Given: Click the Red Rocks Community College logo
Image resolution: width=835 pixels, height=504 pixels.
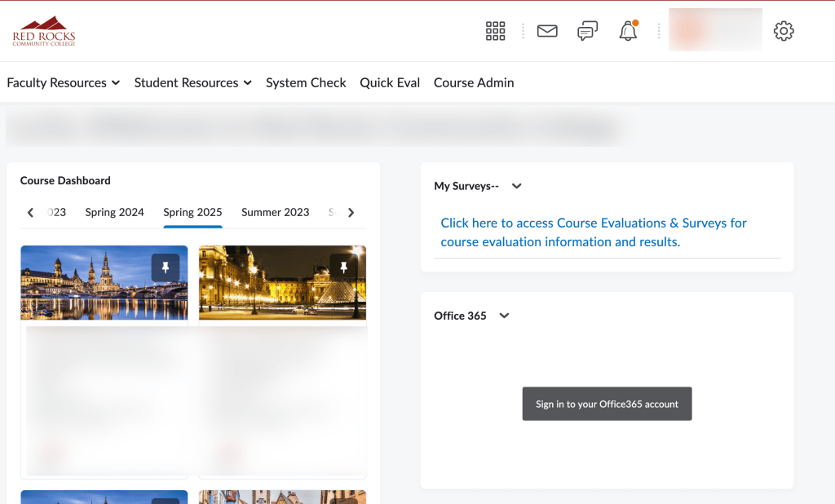Looking at the screenshot, I should 44,32.
